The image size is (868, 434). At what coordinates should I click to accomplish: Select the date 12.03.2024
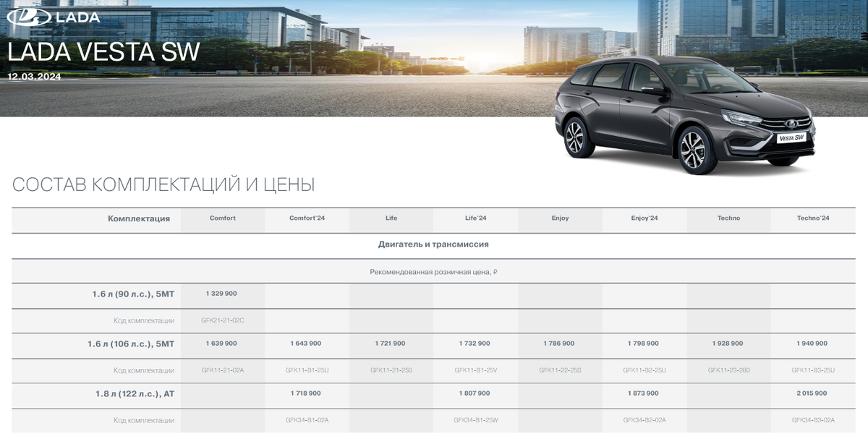point(34,77)
